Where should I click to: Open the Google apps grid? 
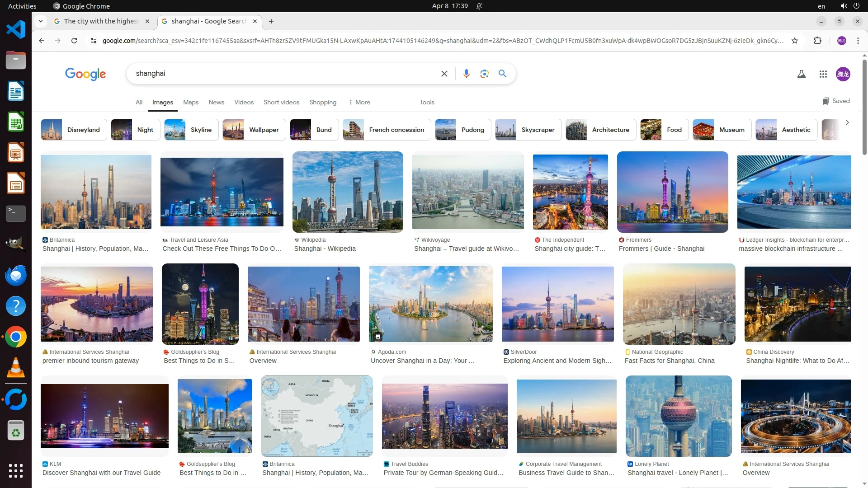click(823, 74)
